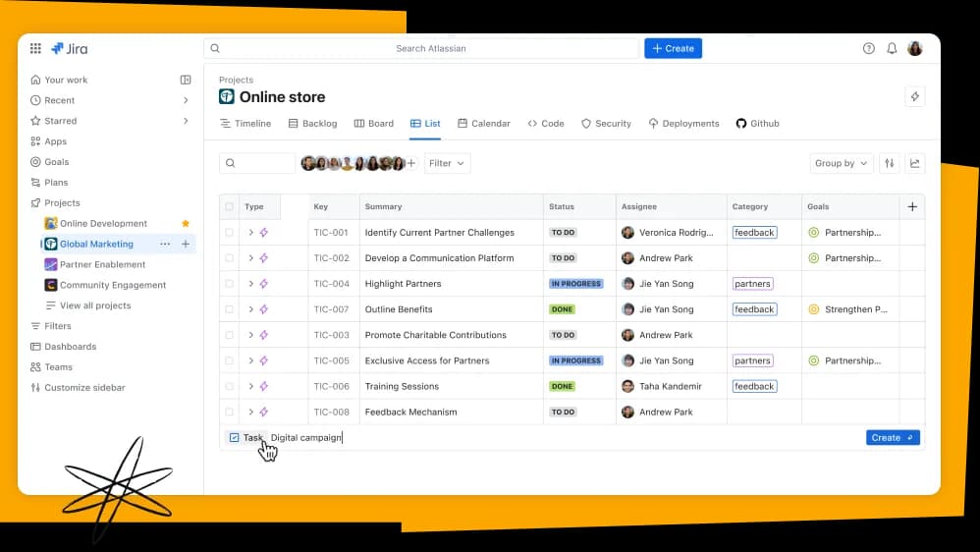Click the goal icon for Strengthen P...
The height and width of the screenshot is (552, 980).
pos(813,308)
